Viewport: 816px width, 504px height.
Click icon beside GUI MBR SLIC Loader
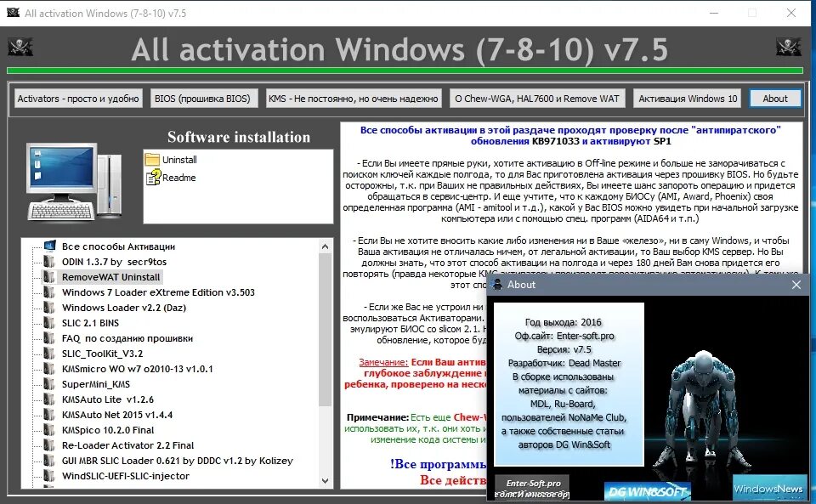[49, 461]
